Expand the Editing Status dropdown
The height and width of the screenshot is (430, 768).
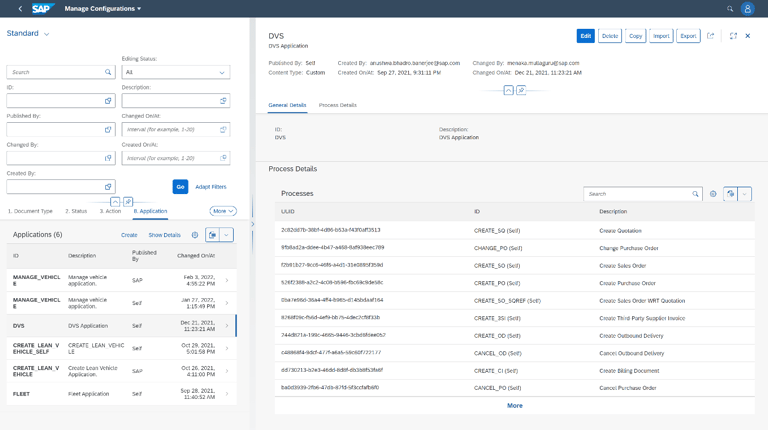click(222, 72)
